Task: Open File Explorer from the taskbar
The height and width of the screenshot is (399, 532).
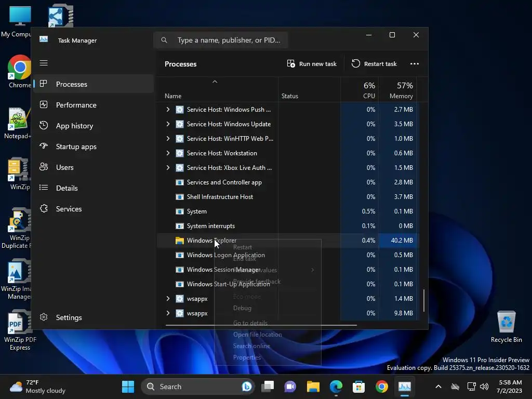Action: 313,387
